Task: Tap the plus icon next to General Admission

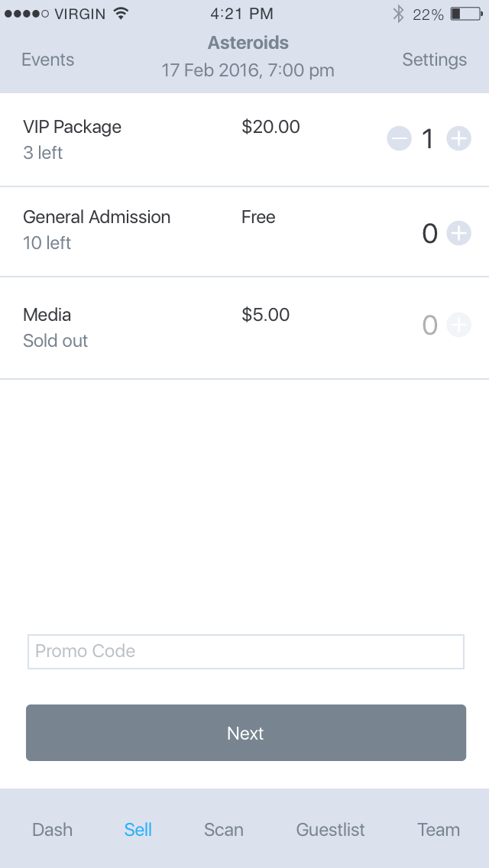Action: 459,232
